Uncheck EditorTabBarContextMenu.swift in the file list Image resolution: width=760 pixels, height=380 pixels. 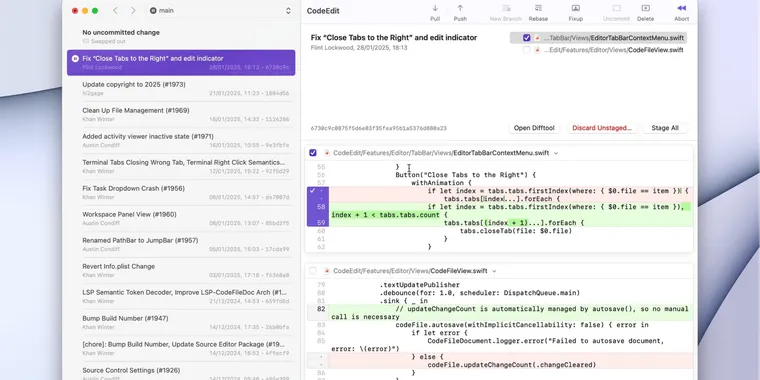pos(526,38)
